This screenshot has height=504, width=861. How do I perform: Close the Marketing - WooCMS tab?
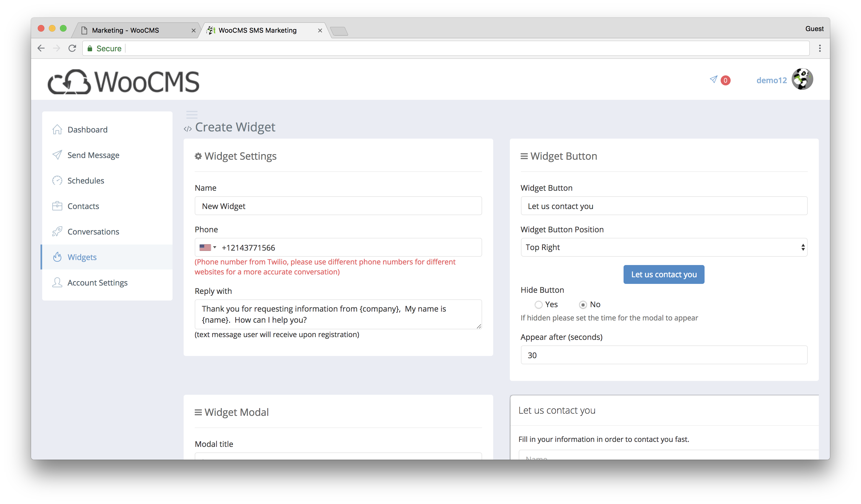pyautogui.click(x=194, y=31)
